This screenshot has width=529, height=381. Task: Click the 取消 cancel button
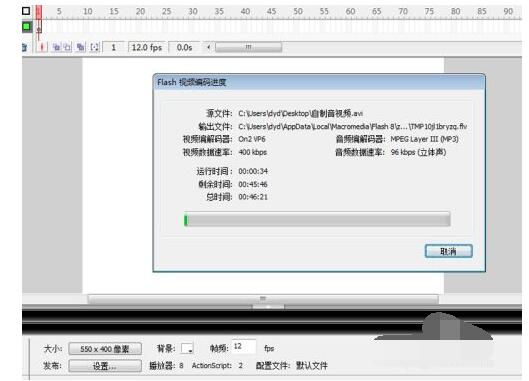448,251
